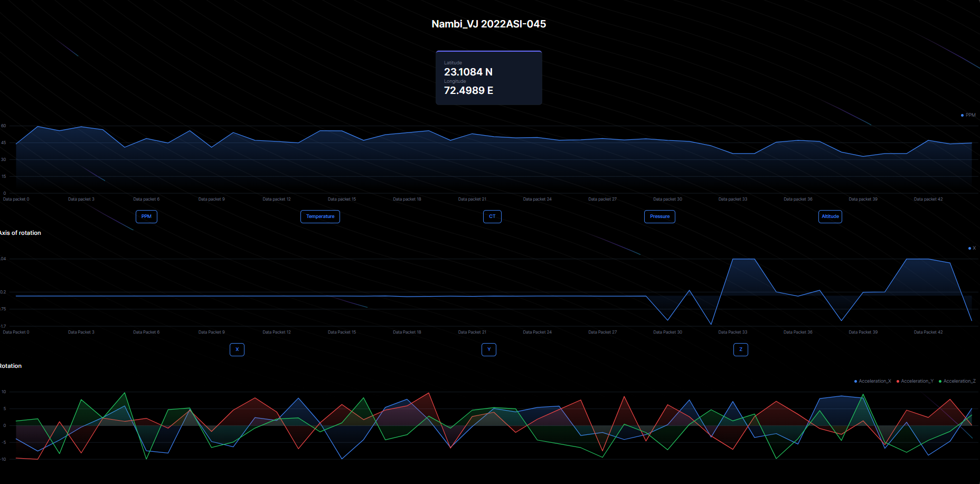Click the Rotation section heading

point(11,366)
